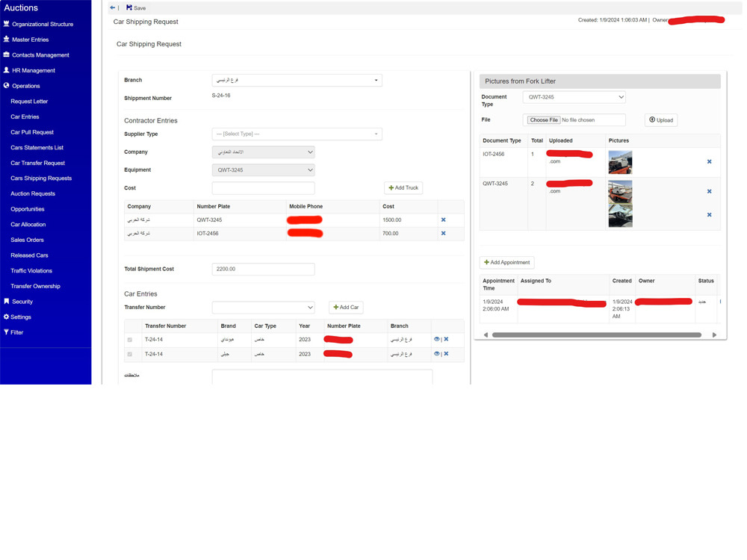Open Traffic Violations in sidebar
The width and height of the screenshot is (747, 560).
coord(31,270)
